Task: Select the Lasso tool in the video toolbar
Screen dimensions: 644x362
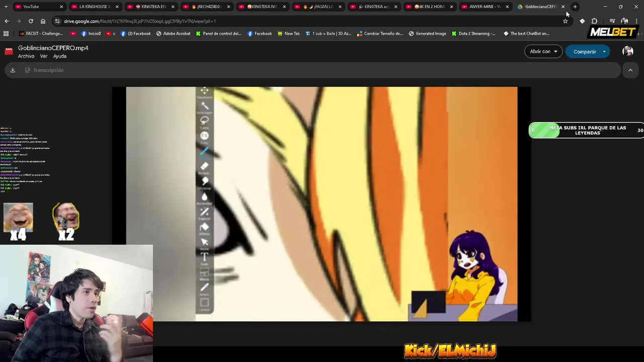Action: (204, 121)
